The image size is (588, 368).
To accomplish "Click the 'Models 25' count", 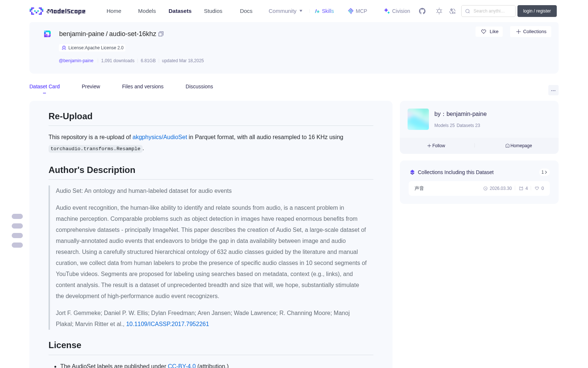I will [444, 125].
